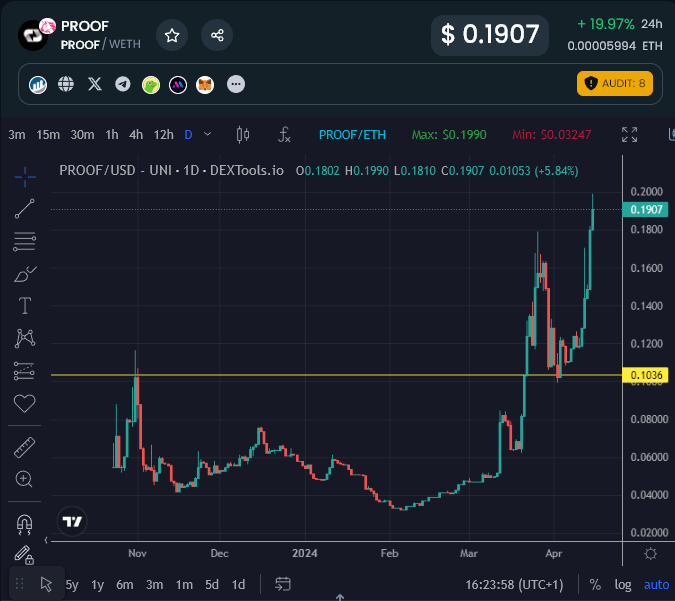Image resolution: width=675 pixels, height=601 pixels.
Task: Toggle percent scale mode
Action: [595, 585]
